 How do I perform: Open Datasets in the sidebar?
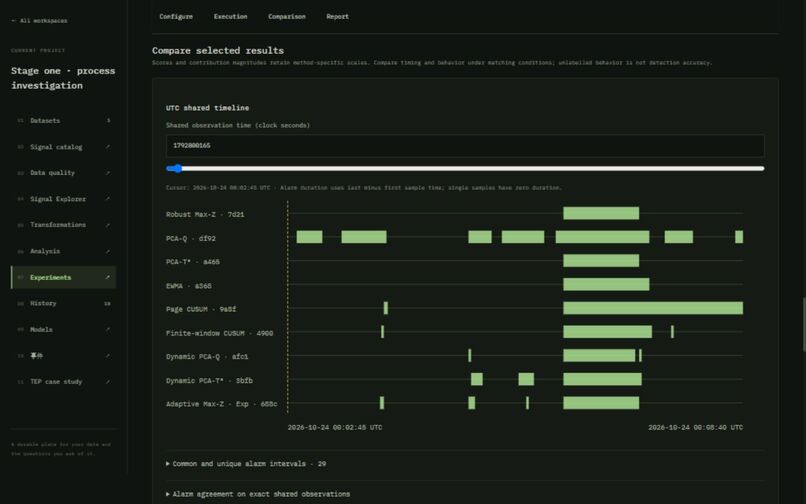pyautogui.click(x=64, y=120)
